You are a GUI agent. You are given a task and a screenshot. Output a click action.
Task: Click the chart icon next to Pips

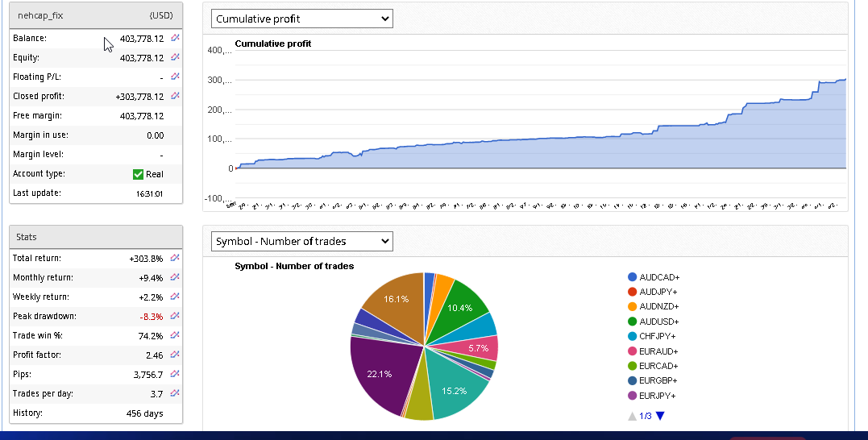tap(175, 374)
